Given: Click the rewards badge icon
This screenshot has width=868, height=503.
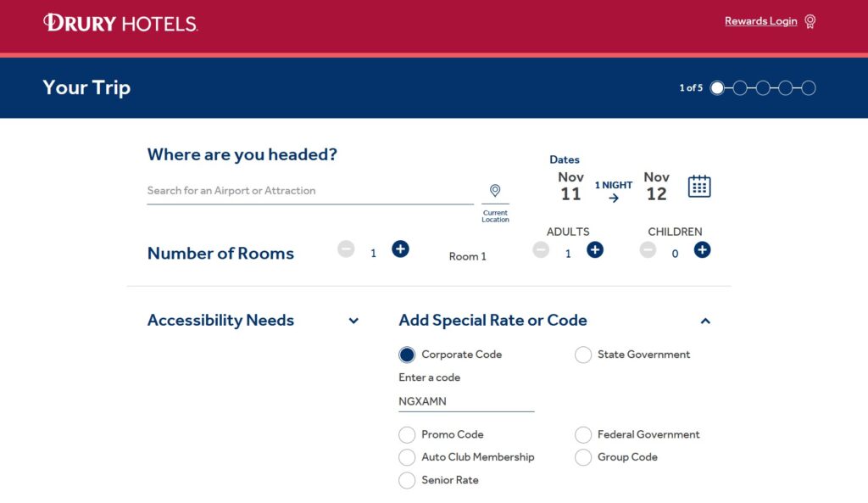Looking at the screenshot, I should point(810,21).
